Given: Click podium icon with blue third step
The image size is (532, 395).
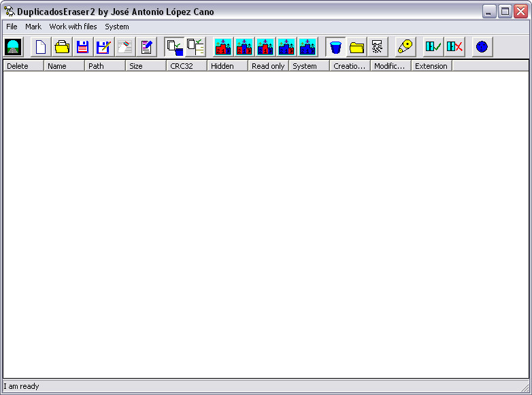Looking at the screenshot, I should click(x=223, y=47).
